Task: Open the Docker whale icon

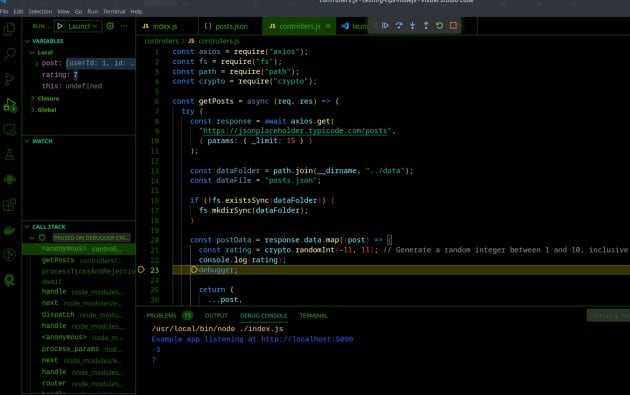Action: coord(9,230)
